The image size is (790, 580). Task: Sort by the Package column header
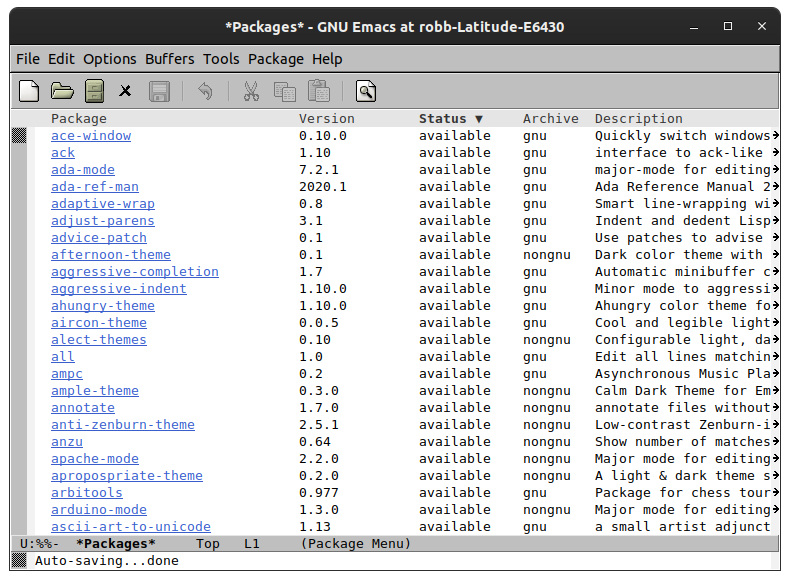[79, 119]
